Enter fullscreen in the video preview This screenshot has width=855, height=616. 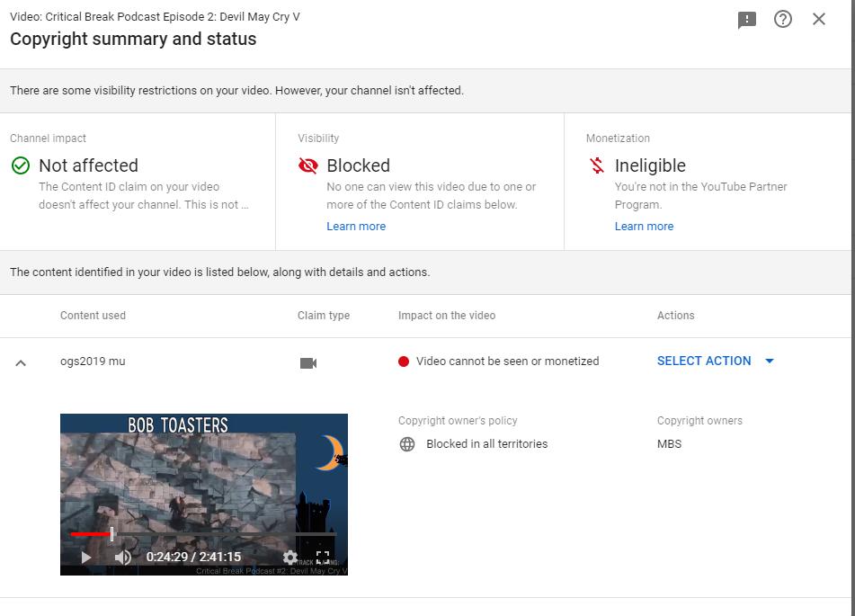click(323, 557)
